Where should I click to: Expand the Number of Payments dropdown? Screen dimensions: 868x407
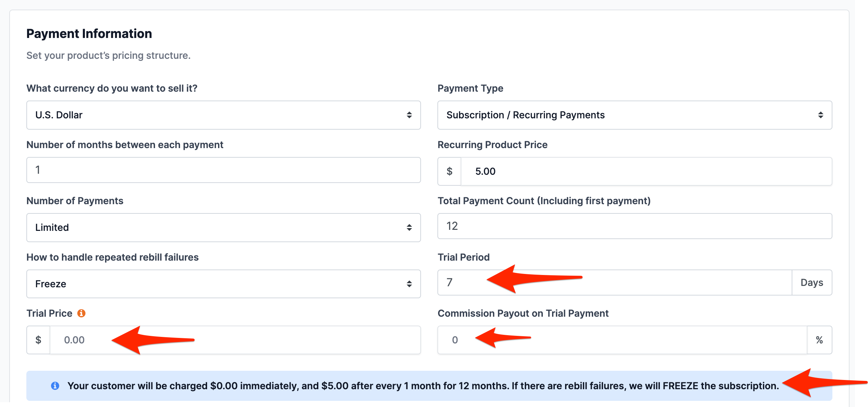(223, 227)
